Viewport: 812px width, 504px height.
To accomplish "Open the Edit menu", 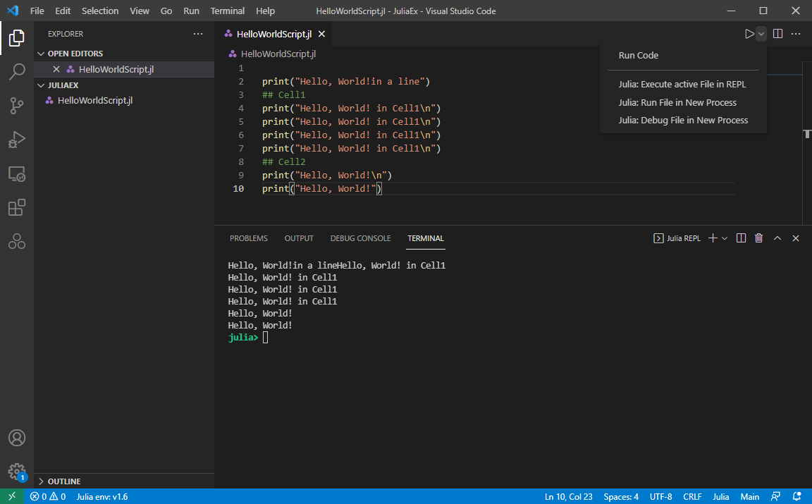I will pos(63,11).
